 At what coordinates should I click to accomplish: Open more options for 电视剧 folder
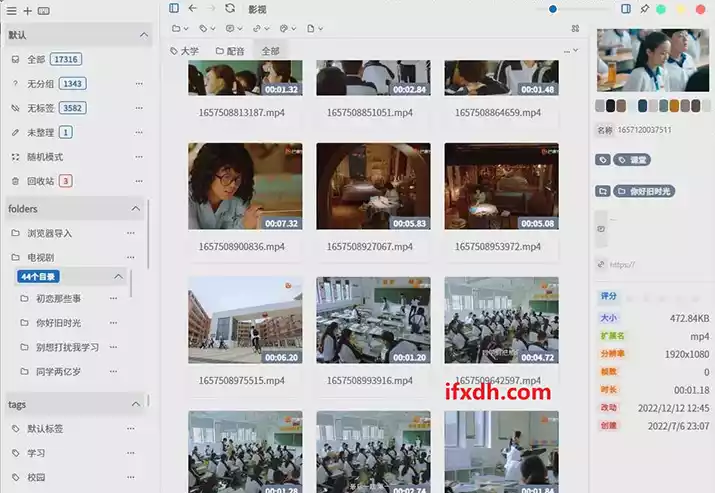click(x=131, y=257)
